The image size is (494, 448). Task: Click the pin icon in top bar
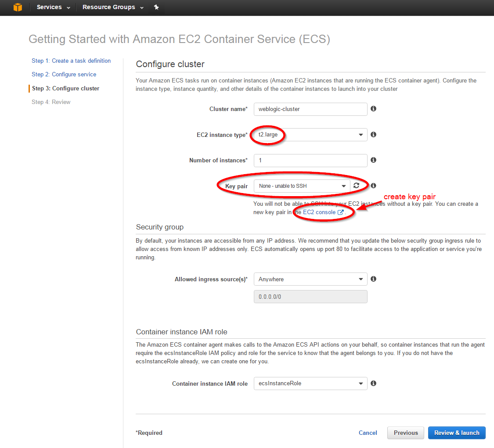tap(156, 7)
